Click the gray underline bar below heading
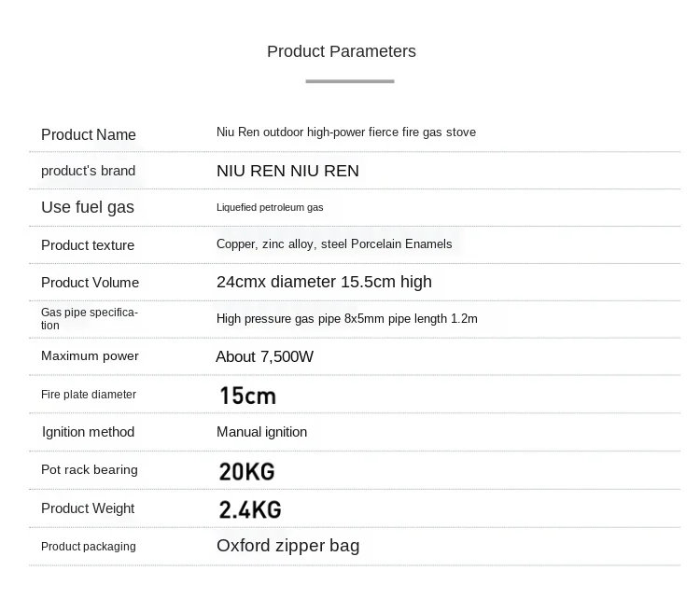Image resolution: width=700 pixels, height=612 pixels. coord(350,81)
